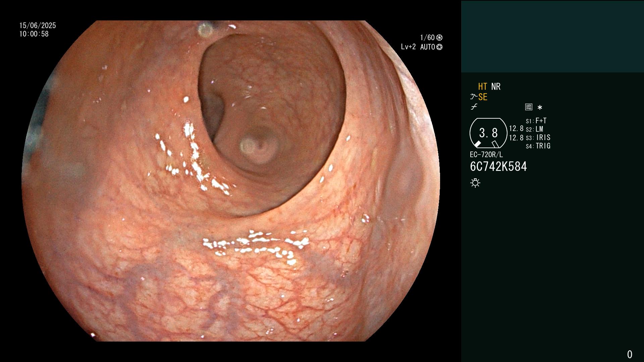Screen dimensions: 644x362
Task: Click the time stamp 10:00:58
Action: click(x=34, y=34)
